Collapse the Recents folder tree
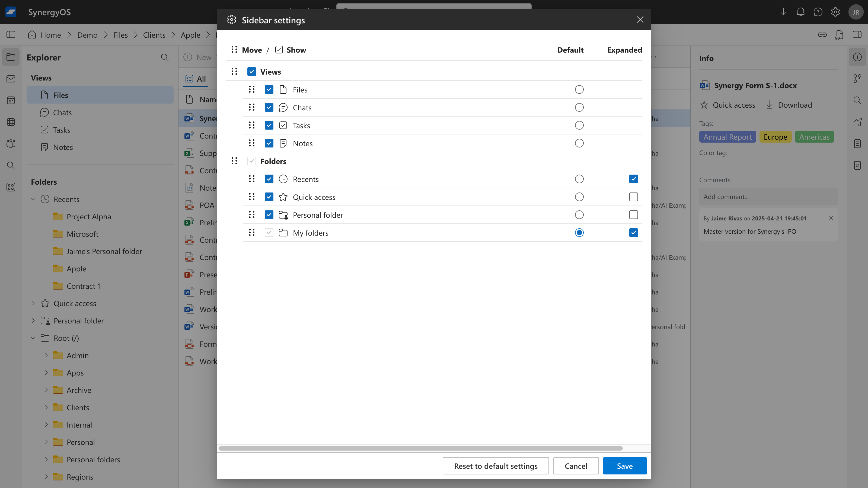 coord(33,199)
